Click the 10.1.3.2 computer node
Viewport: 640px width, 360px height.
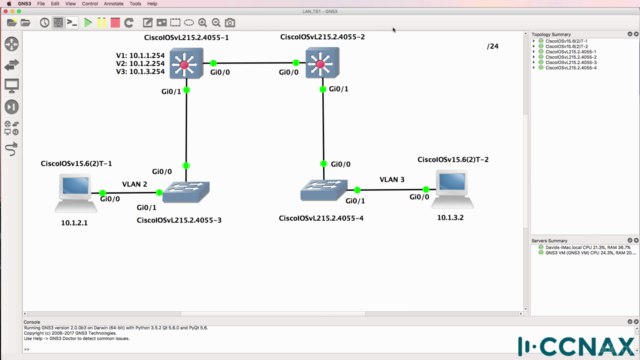point(452,190)
